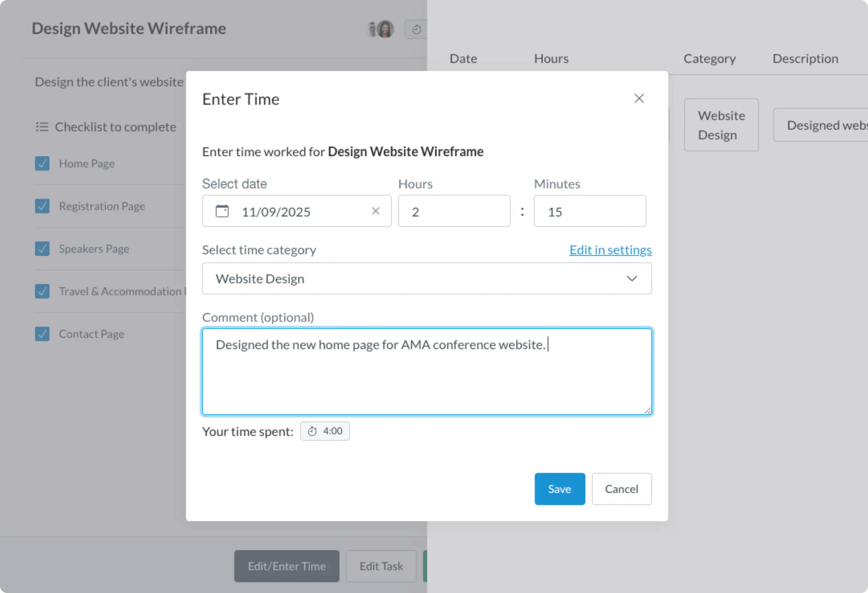Close the Enter Time dialog
Image resolution: width=868 pixels, height=593 pixels.
pos(639,99)
